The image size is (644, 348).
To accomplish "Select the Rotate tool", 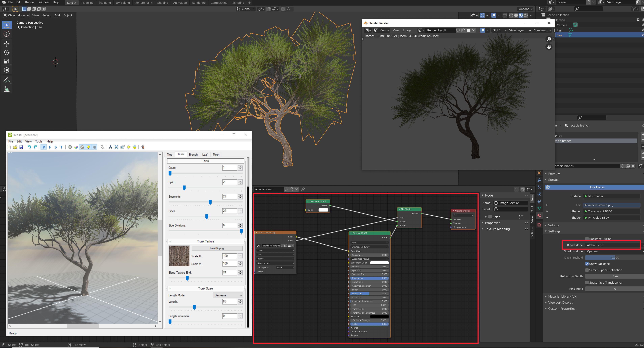I will pyautogui.click(x=7, y=52).
